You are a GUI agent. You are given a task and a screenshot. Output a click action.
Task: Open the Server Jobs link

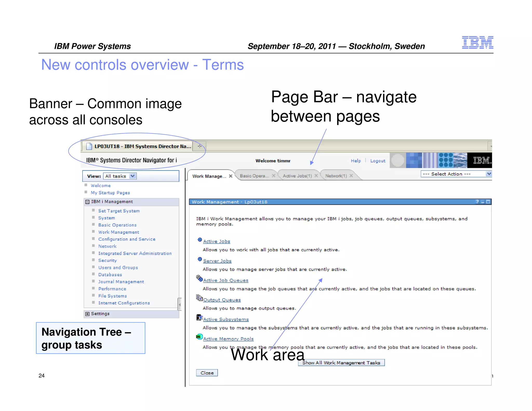pos(217,261)
